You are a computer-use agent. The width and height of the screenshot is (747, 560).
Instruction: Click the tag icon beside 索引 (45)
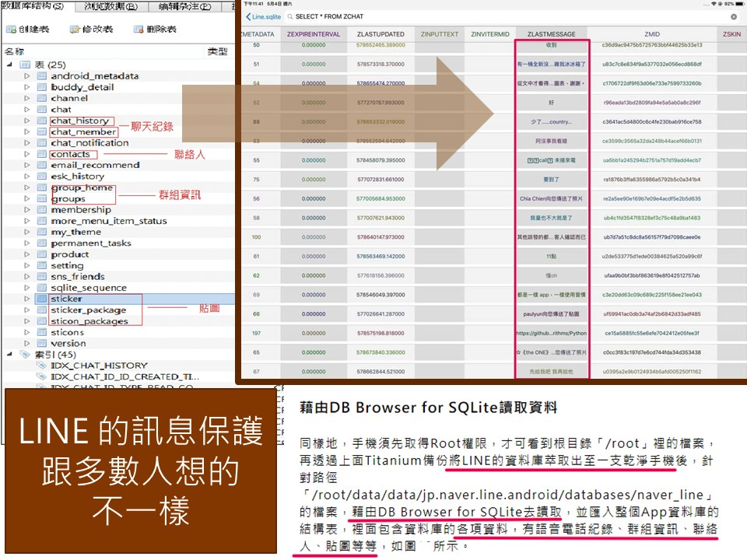click(25, 355)
